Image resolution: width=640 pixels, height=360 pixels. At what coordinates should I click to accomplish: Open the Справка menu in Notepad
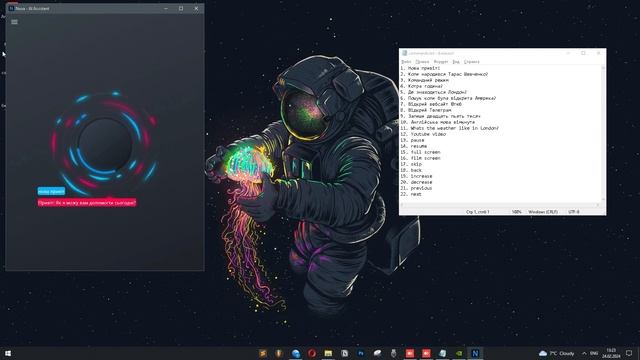pyautogui.click(x=472, y=62)
